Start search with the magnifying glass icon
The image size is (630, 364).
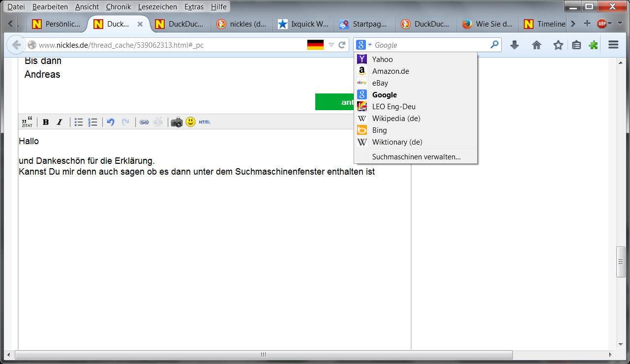(x=494, y=45)
